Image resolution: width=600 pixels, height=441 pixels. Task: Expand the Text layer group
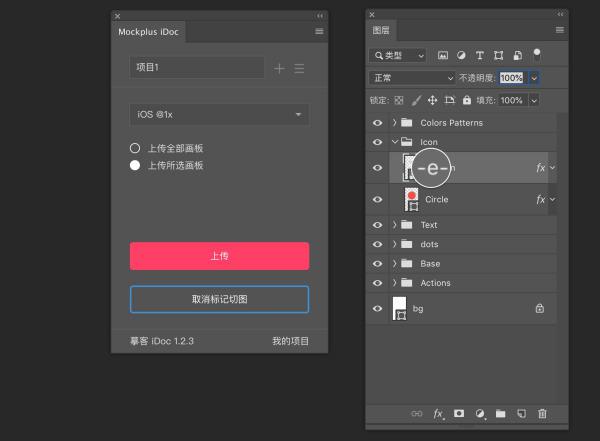pos(395,225)
